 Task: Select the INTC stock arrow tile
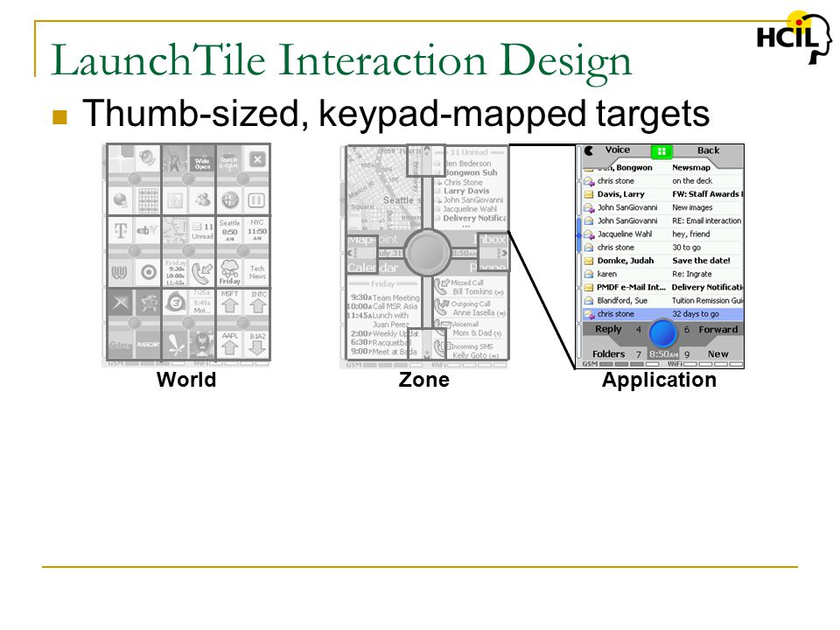tap(257, 303)
